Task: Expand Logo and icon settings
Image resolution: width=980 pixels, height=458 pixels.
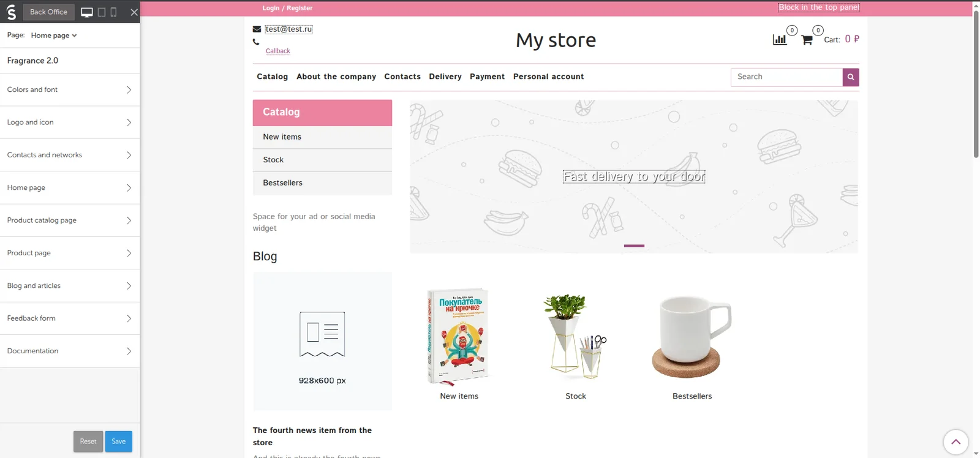Action: tap(70, 122)
